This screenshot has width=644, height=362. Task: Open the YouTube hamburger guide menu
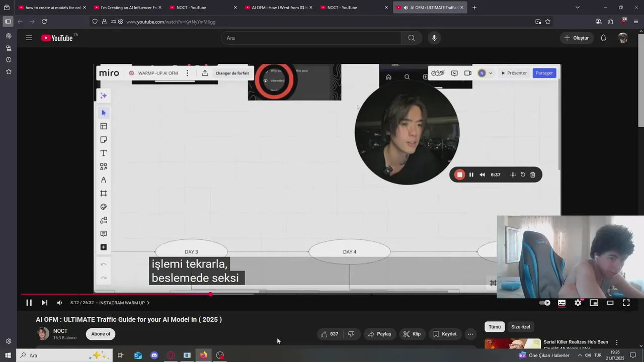[x=29, y=38]
